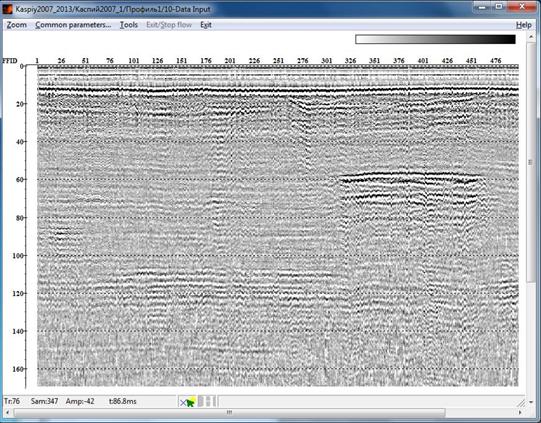
Task: Minimize the Data Input window
Action: (482, 7)
